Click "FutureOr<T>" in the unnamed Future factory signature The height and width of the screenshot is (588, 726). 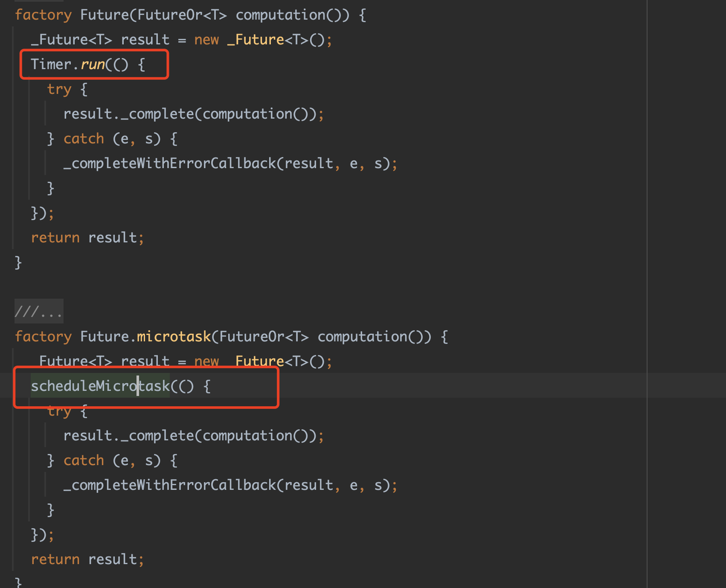click(182, 15)
